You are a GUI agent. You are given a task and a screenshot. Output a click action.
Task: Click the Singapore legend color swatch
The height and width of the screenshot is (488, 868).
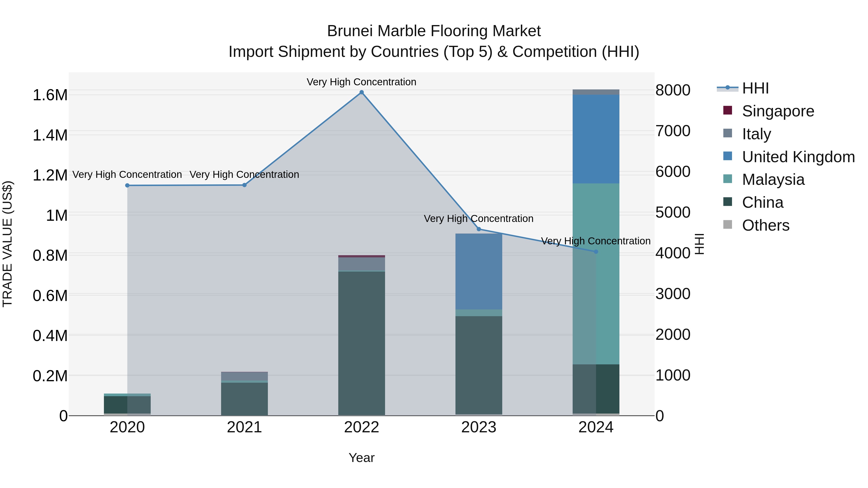click(x=727, y=110)
